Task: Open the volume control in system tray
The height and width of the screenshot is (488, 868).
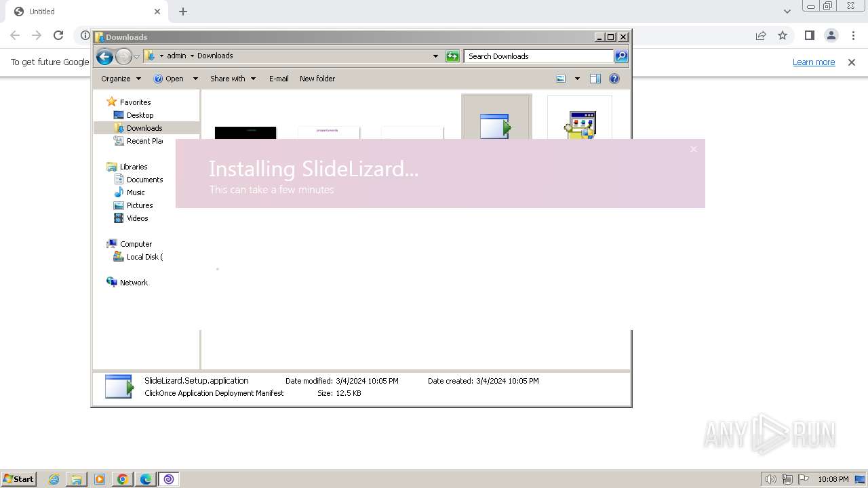Action: pos(770,479)
